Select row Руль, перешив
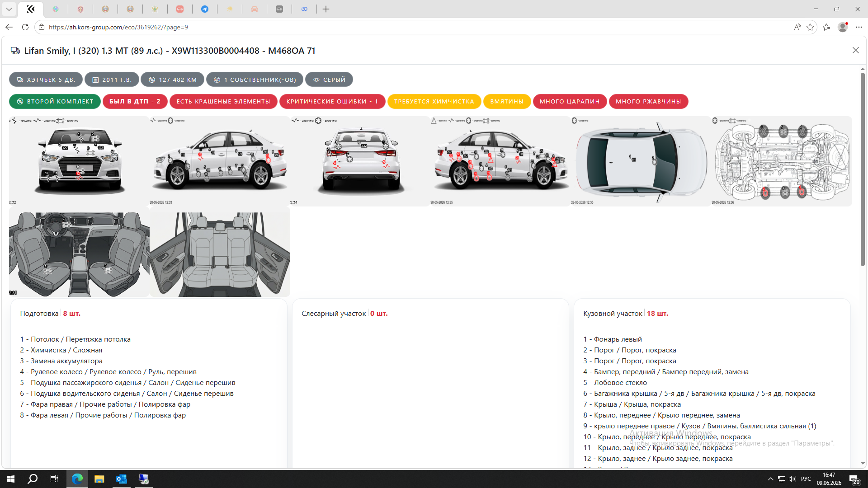Image resolution: width=868 pixels, height=488 pixels. [108, 372]
